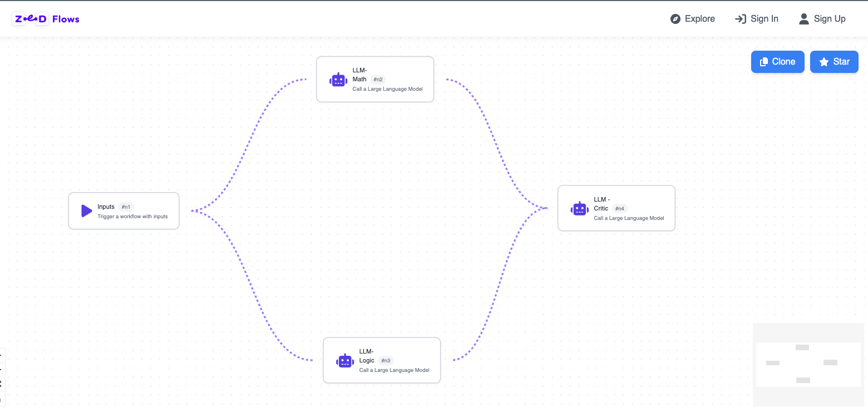Go to Sign In
This screenshot has width=868, height=412.
click(757, 19)
